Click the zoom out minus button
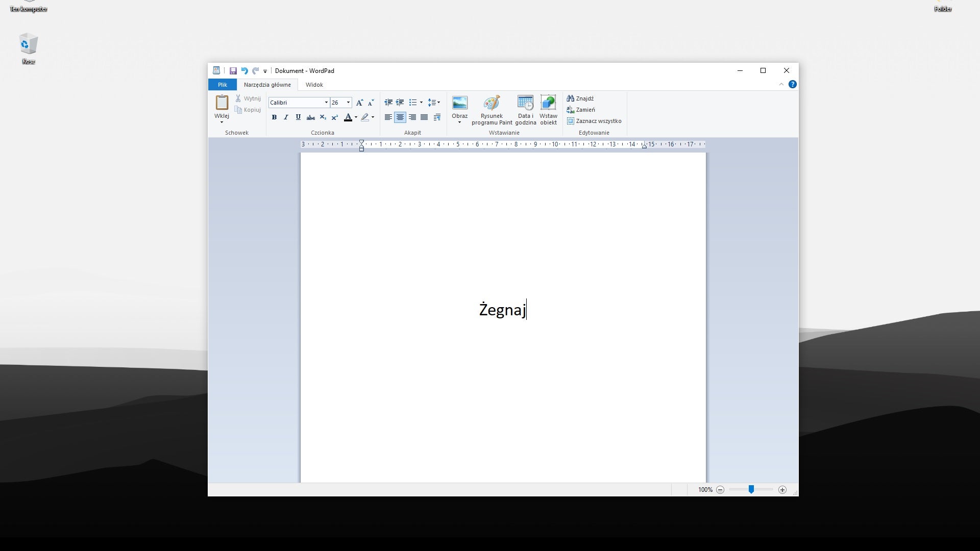This screenshot has width=980, height=551. tap(720, 490)
